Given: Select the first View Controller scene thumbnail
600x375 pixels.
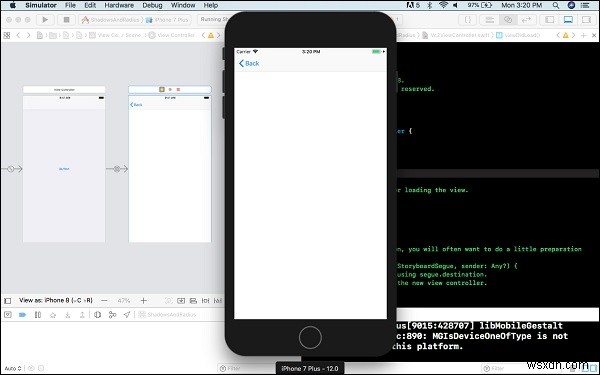Looking at the screenshot, I should click(x=64, y=169).
